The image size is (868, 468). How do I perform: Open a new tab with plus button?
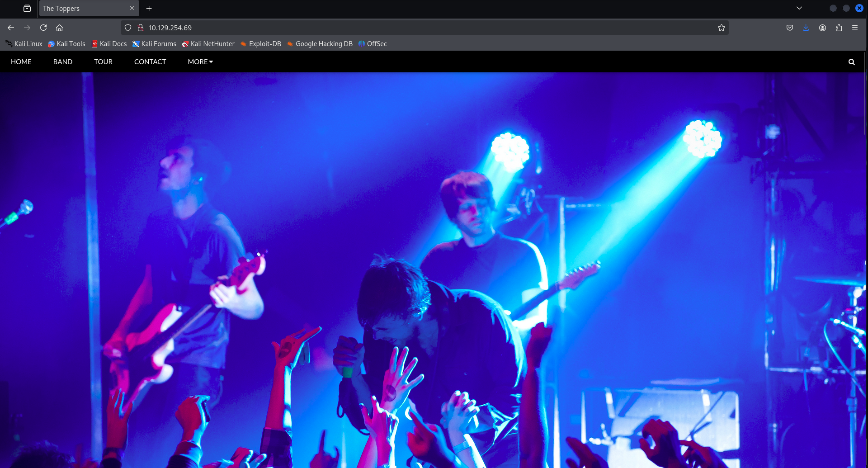pos(149,8)
